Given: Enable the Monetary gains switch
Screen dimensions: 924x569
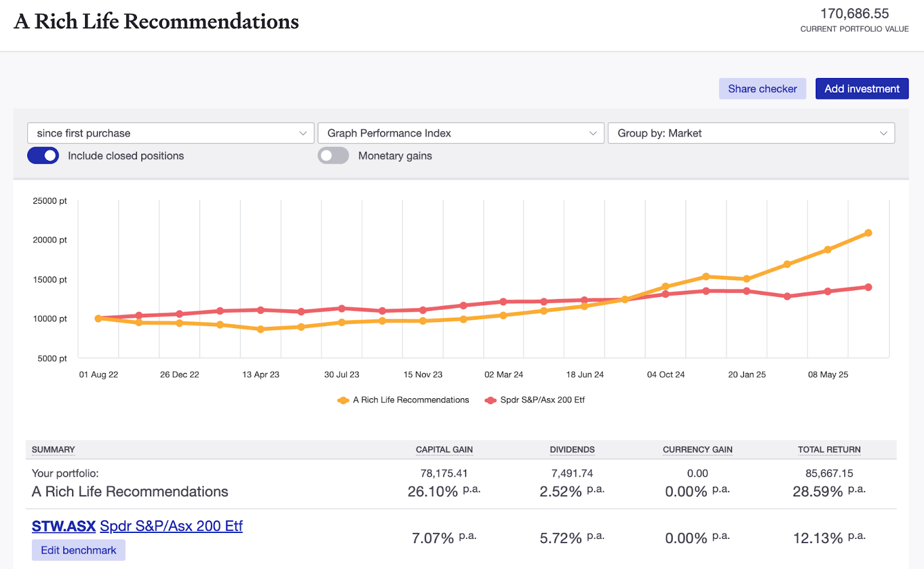Looking at the screenshot, I should [333, 155].
